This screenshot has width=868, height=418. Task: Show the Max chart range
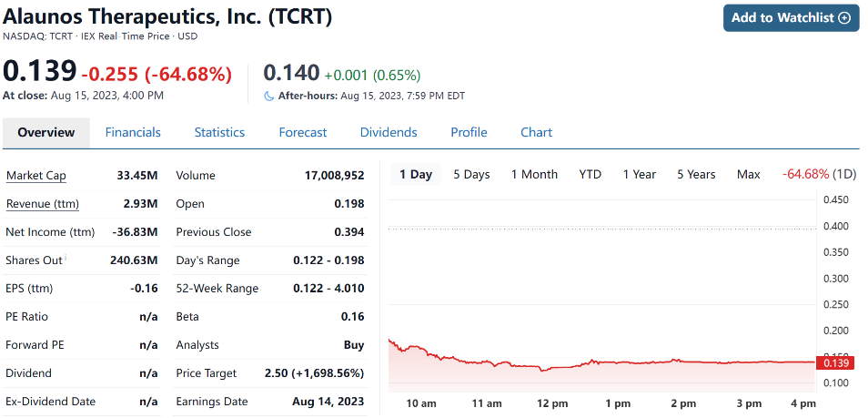click(x=748, y=174)
